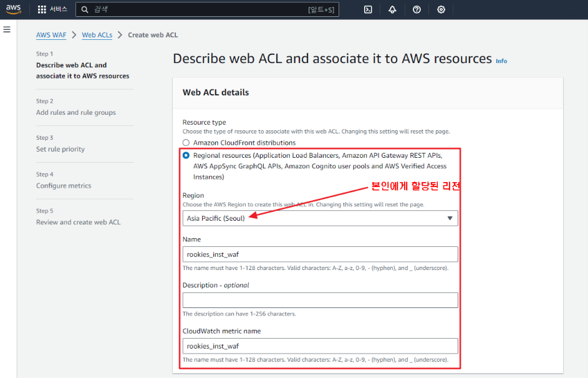588x381 pixels.
Task: Click the Create web ACL breadcrumb text
Action: (x=153, y=35)
